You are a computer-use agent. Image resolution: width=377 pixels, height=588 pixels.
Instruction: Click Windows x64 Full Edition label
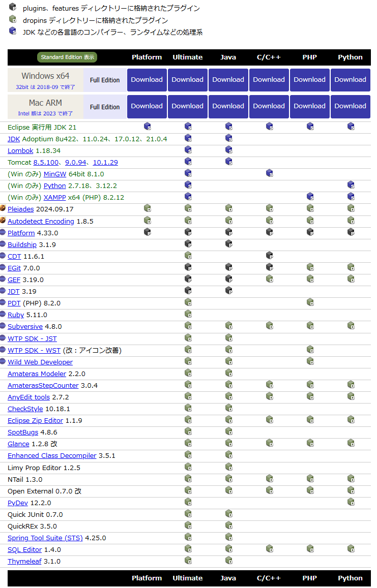105,80
